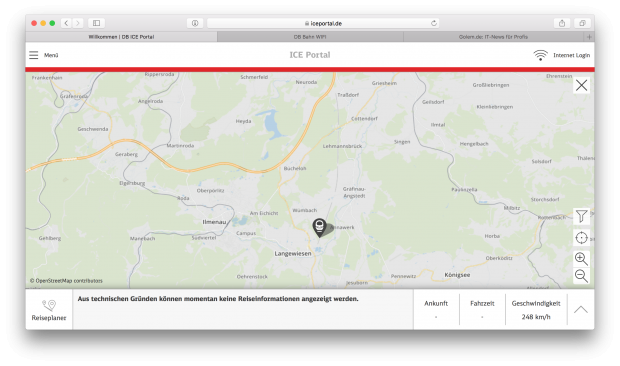The width and height of the screenshot is (620, 366).
Task: Click the Reiseplaner label
Action: [x=49, y=318]
